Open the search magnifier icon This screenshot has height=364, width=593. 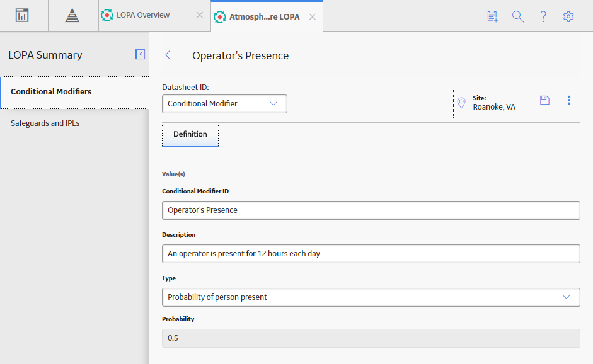518,16
